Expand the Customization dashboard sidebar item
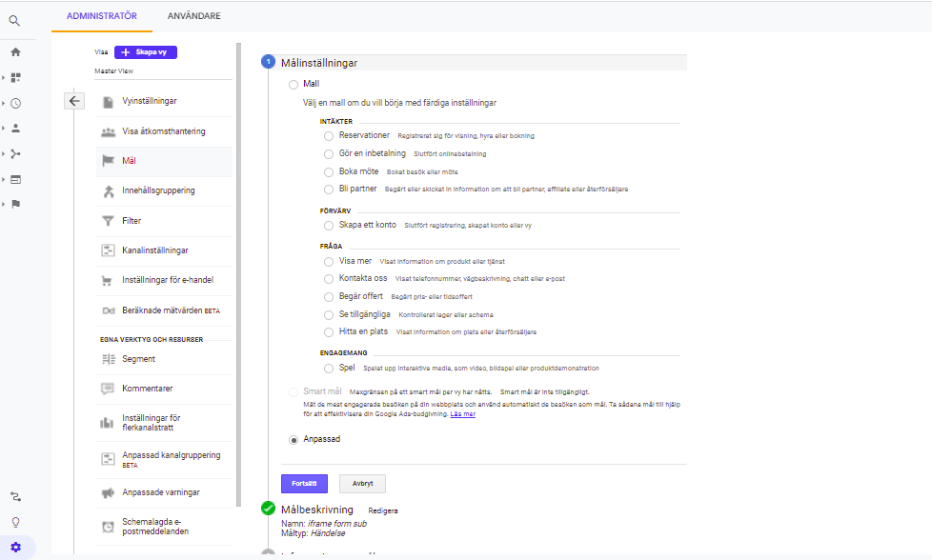Viewport: 932px width, 560px height. click(4, 77)
